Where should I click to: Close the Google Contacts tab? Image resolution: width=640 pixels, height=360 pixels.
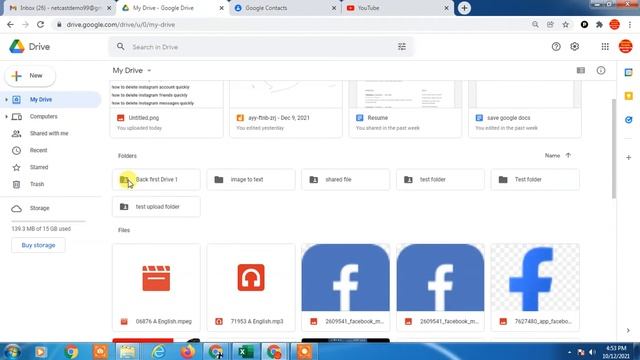click(333, 8)
